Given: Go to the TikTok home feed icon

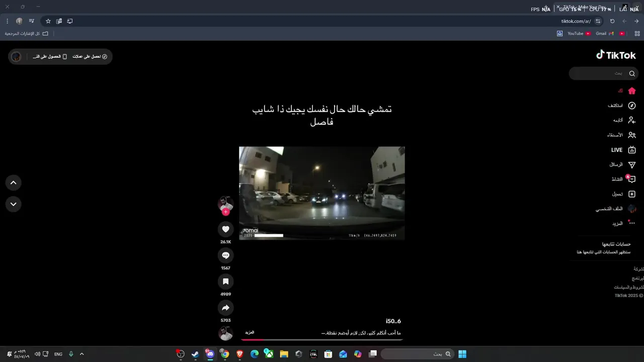Looking at the screenshot, I should coord(632,91).
